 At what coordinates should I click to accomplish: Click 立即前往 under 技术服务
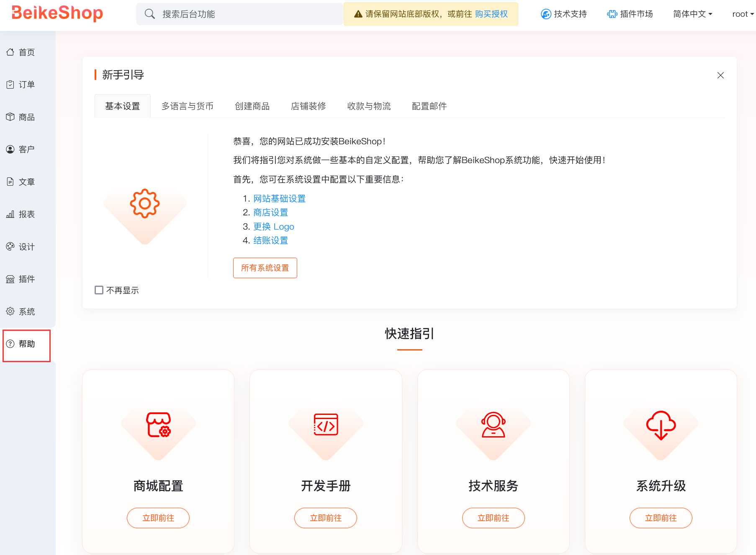[493, 518]
